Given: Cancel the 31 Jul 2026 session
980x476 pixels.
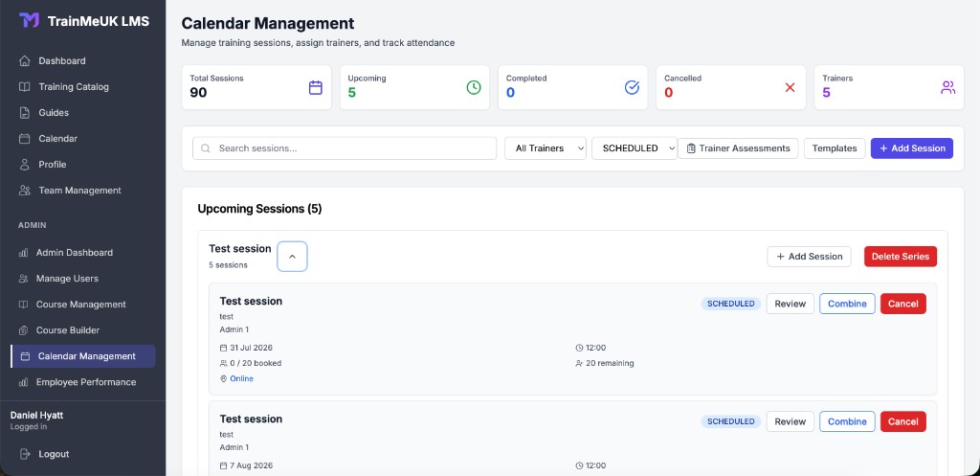Looking at the screenshot, I should (903, 304).
